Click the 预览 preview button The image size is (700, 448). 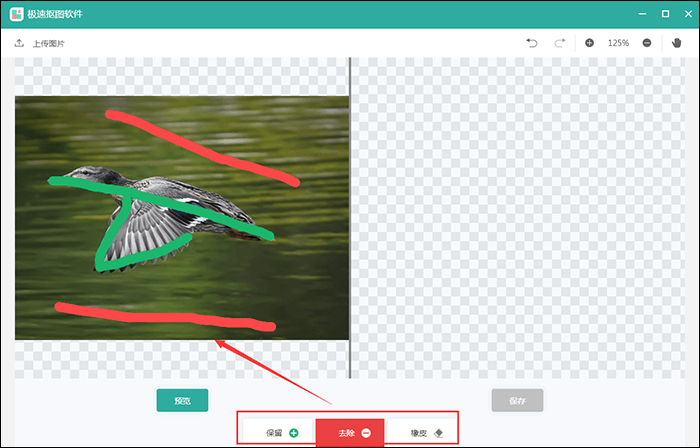(x=182, y=400)
